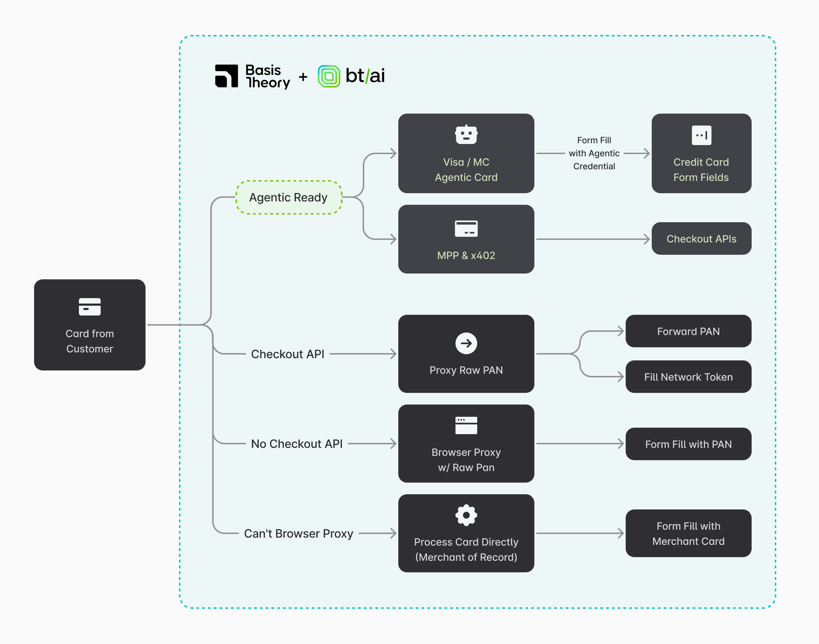Click the Form Fill with Agentic Credential label
The image size is (819, 644).
[x=594, y=153]
